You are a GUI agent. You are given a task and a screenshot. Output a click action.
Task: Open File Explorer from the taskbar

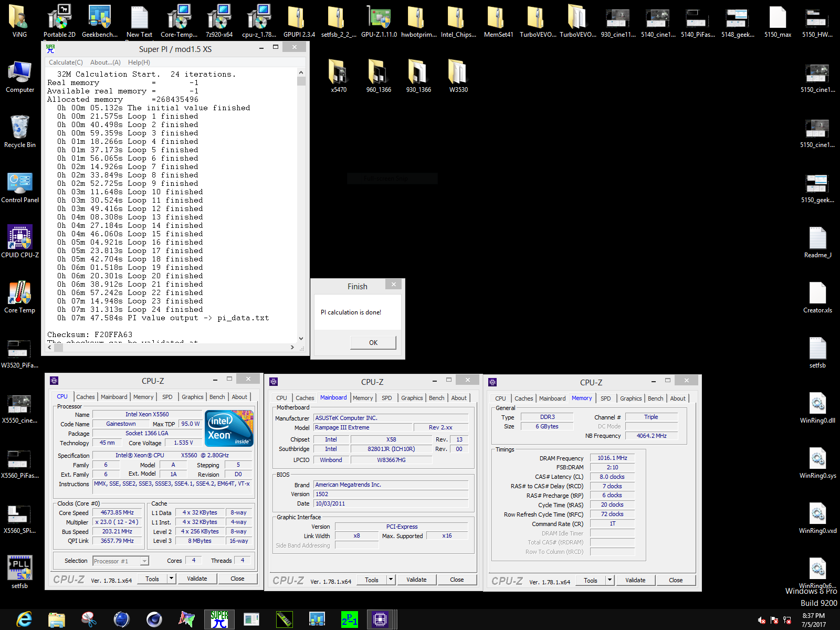coord(57,619)
